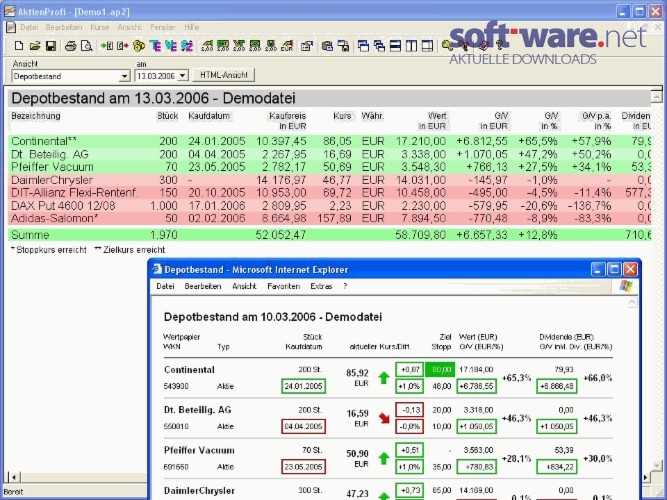Click the right arrow of the horizontal scrollbar
Viewport: 667px width, 500px height.
pyautogui.click(x=646, y=477)
